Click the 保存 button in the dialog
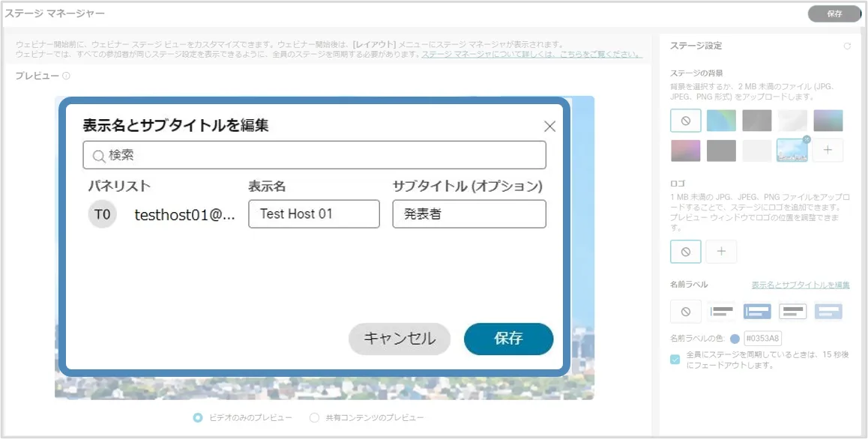 coord(508,339)
